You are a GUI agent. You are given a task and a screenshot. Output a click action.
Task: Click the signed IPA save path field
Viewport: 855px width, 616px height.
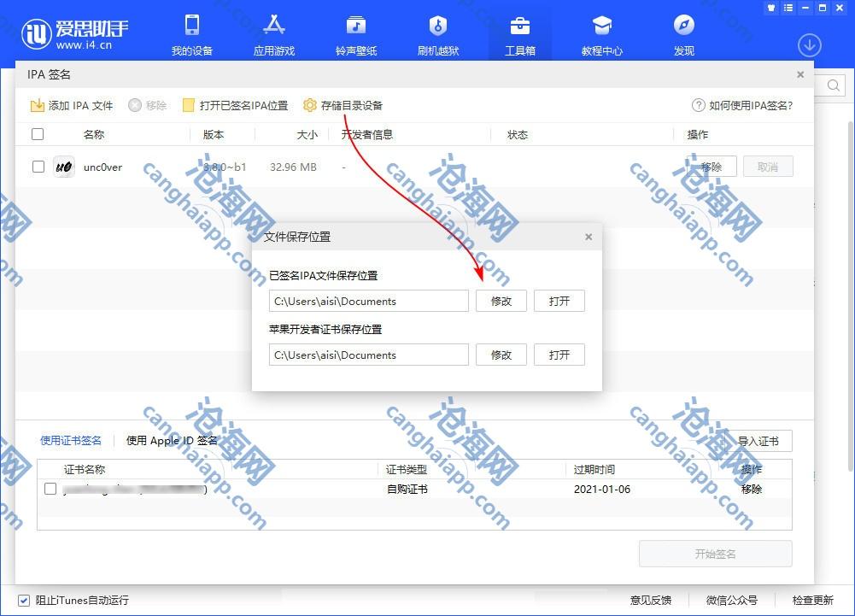[x=368, y=301]
